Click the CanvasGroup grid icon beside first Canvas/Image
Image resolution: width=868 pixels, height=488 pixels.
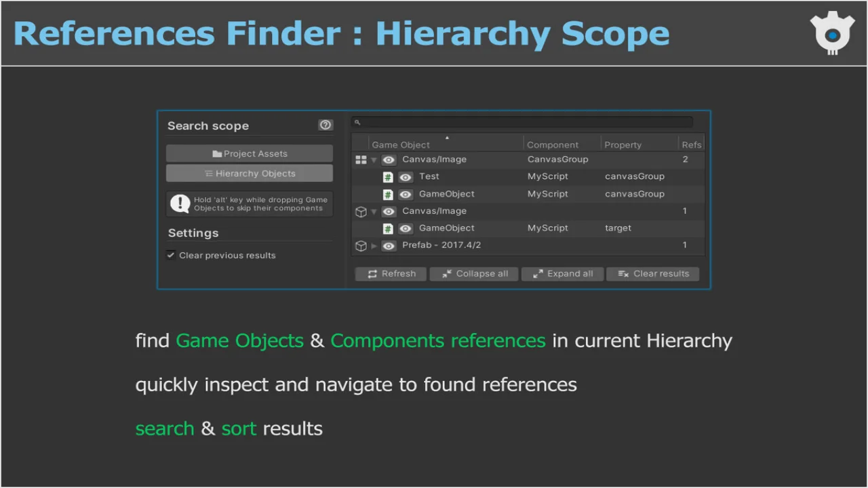(361, 160)
